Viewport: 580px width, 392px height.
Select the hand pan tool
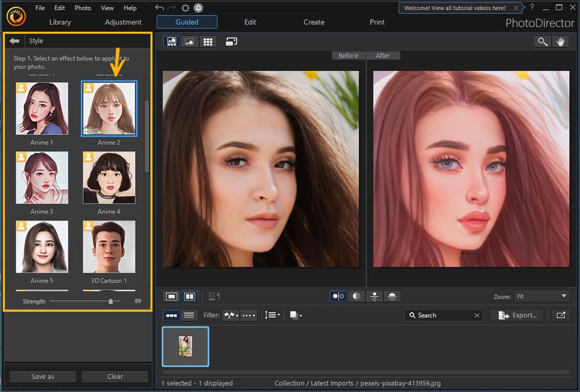tap(560, 41)
